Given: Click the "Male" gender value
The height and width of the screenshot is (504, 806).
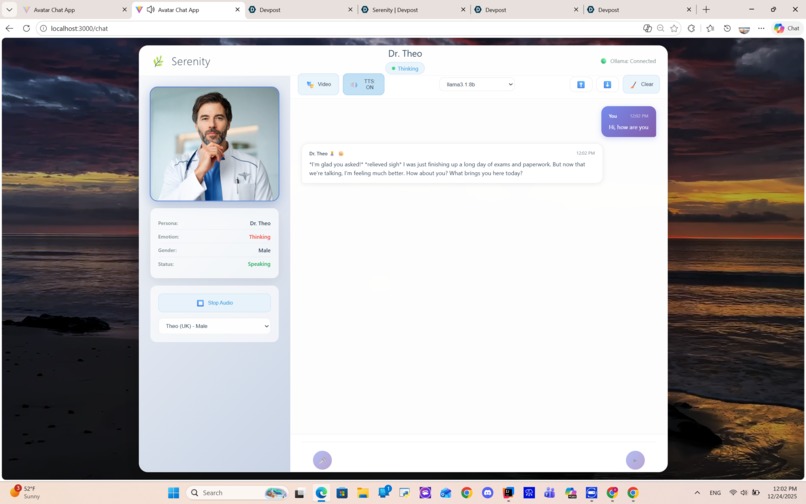Looking at the screenshot, I should click(264, 250).
